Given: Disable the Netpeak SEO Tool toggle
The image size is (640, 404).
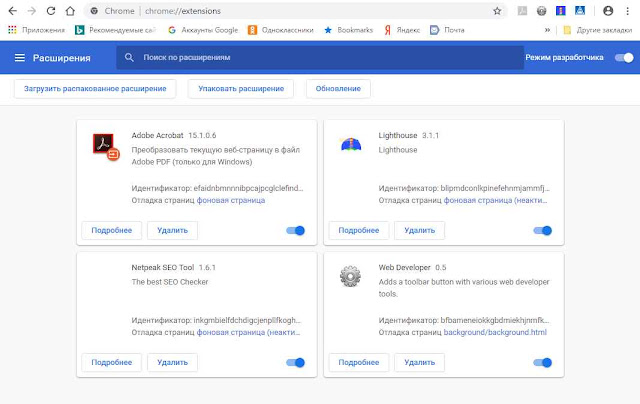Looking at the screenshot, I should point(296,362).
